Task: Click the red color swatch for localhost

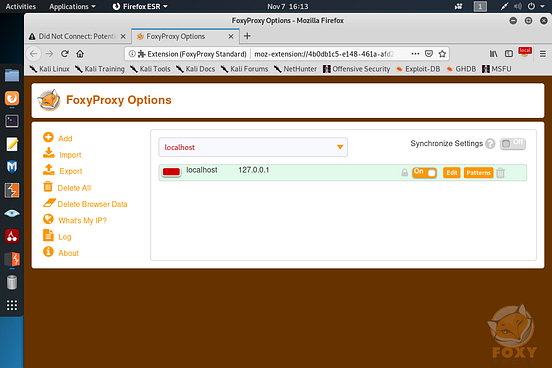Action: pos(171,172)
